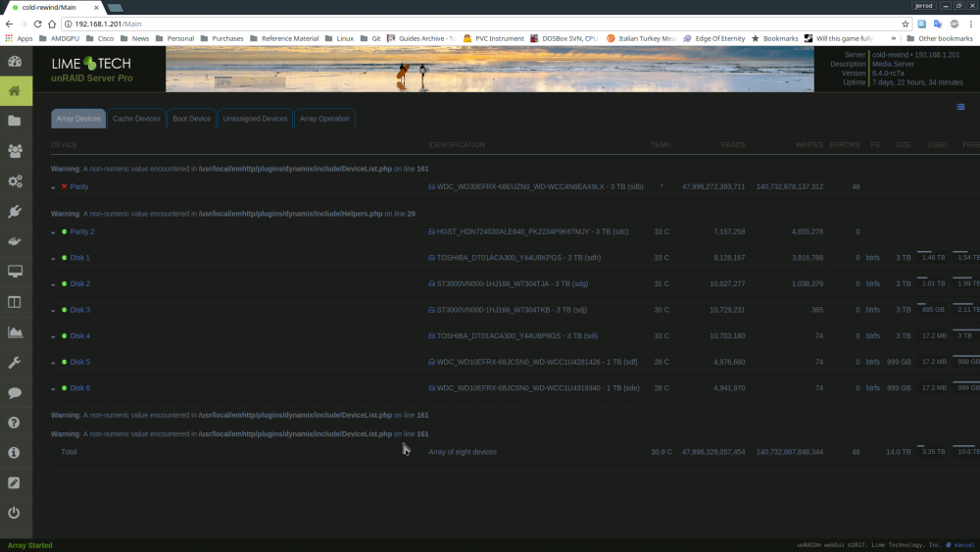Open the Parity device link
980x552 pixels.
pos(78,187)
